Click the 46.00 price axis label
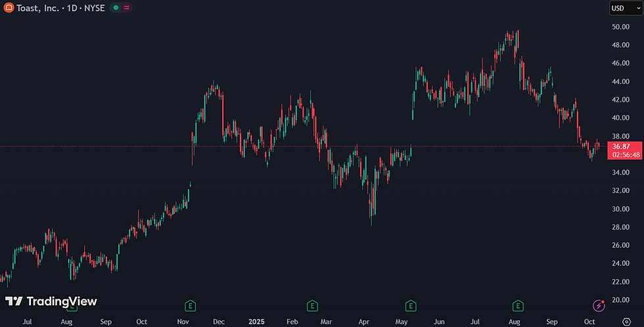 coord(620,63)
